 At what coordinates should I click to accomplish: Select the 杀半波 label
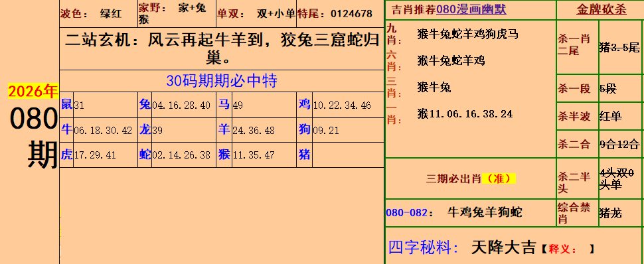pyautogui.click(x=574, y=116)
